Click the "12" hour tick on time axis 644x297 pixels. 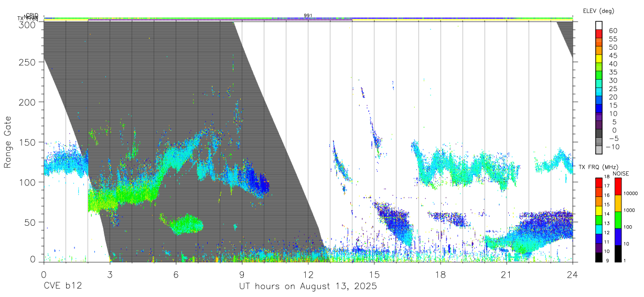click(308, 273)
